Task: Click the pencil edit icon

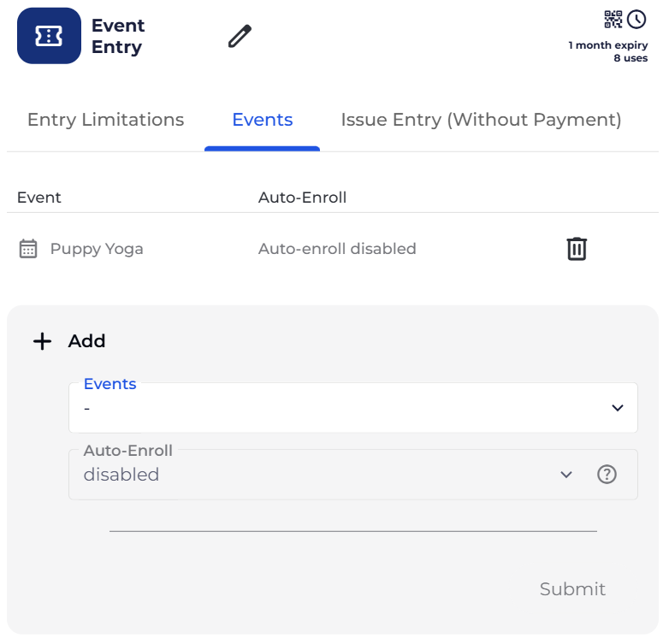Action: 240,36
